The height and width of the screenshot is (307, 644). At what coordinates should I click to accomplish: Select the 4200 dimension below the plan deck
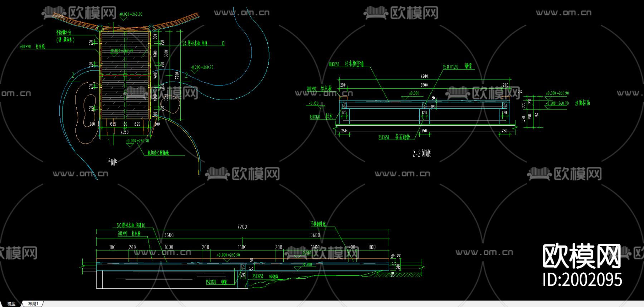point(125,132)
